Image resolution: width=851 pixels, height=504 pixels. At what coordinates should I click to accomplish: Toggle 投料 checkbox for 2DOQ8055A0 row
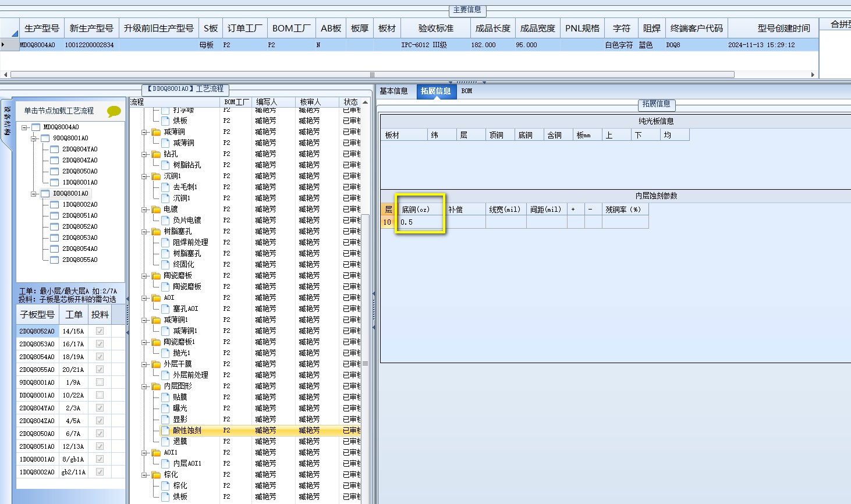(100, 370)
